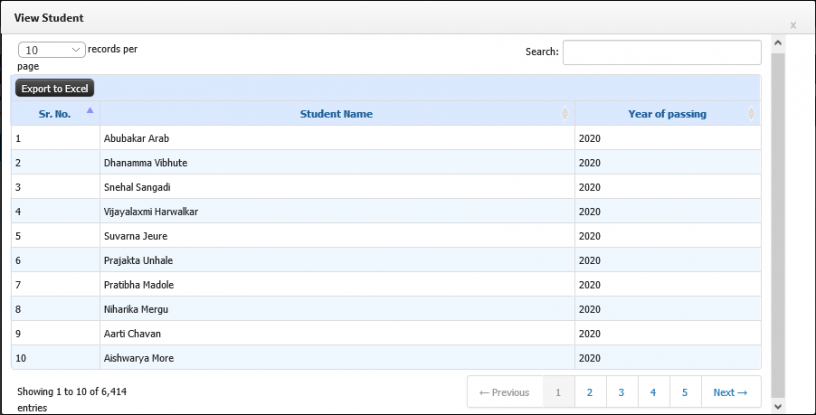Click the vertical scrollbar track
This screenshot has height=415, width=816.
pyautogui.click(x=778, y=224)
